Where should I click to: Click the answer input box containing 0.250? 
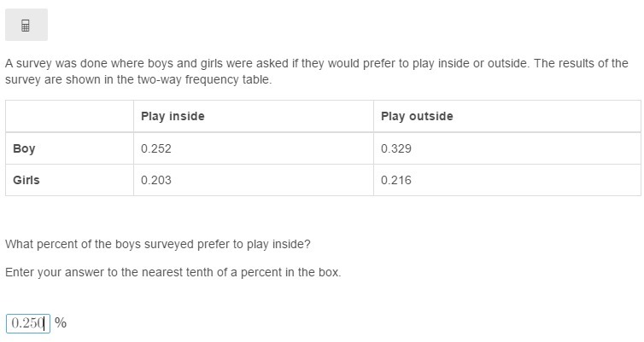pos(28,323)
